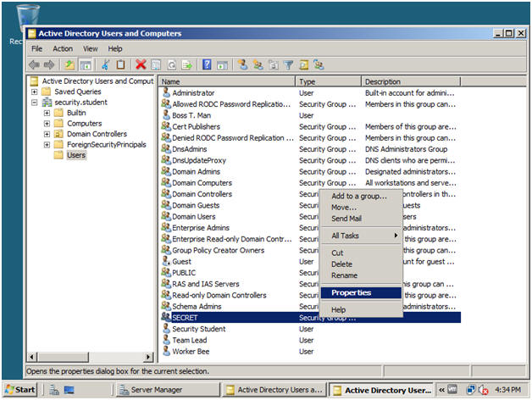Viewport: 532px width, 400px height.
Task: Choose Delete in the context menu
Action: [x=361, y=264]
